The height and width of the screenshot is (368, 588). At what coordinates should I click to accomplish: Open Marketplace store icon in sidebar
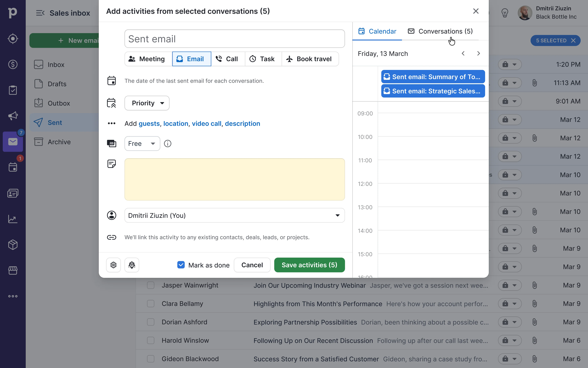(13, 270)
